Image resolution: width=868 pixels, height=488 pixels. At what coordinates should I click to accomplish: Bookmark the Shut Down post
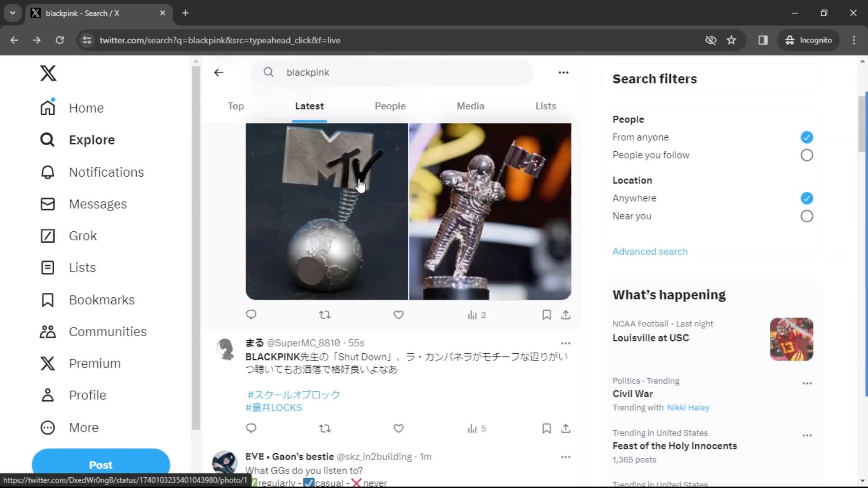(x=546, y=428)
